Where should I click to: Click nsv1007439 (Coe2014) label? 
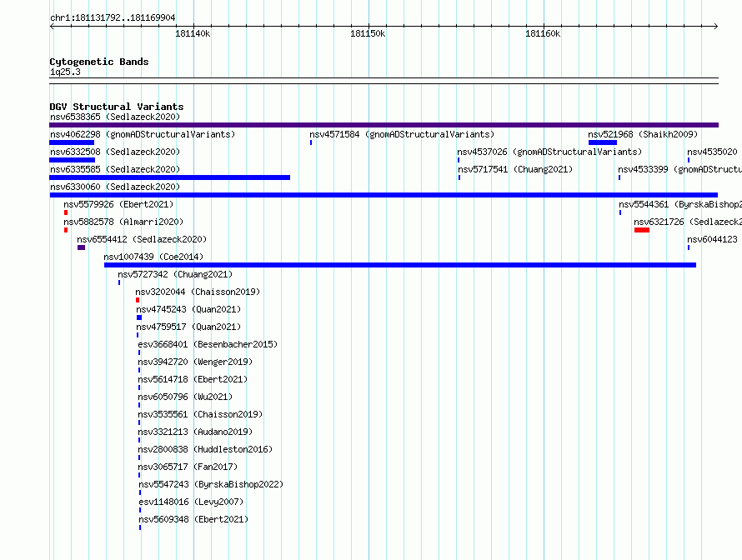(x=153, y=257)
